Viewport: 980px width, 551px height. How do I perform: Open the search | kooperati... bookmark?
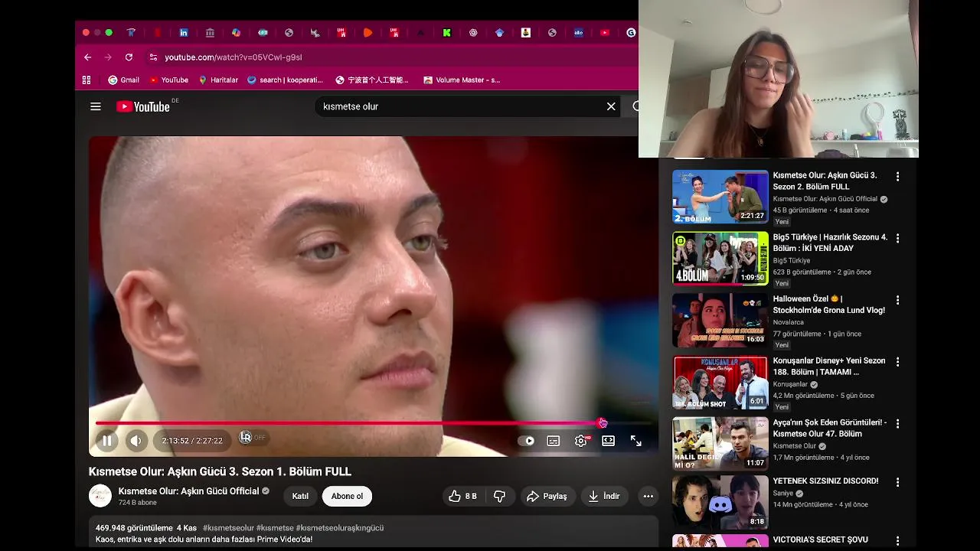286,80
